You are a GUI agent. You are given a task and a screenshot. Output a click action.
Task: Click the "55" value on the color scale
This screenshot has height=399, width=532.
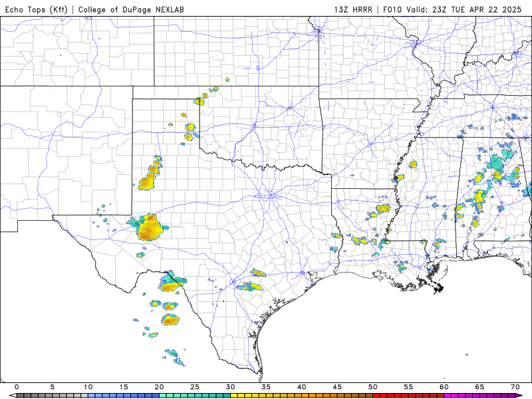408,387
